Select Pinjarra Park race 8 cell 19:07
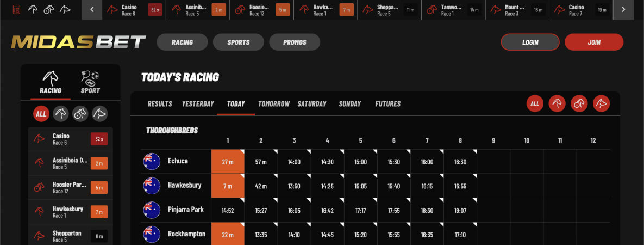The image size is (644, 245). pos(460,210)
